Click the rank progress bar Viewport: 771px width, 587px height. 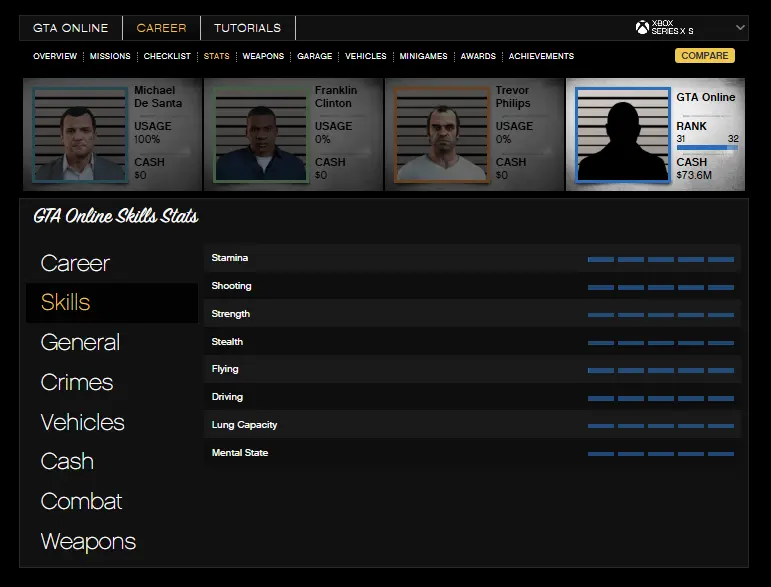click(x=707, y=148)
